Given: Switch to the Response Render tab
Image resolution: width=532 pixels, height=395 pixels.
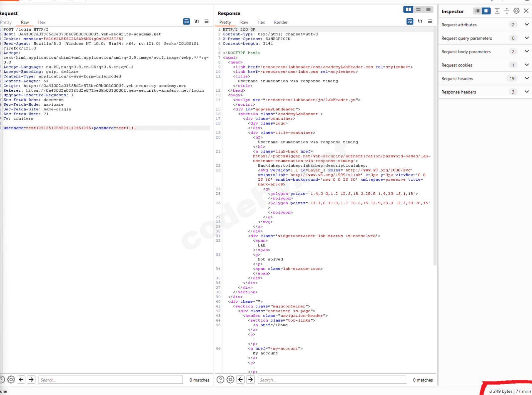Looking at the screenshot, I should [281, 22].
